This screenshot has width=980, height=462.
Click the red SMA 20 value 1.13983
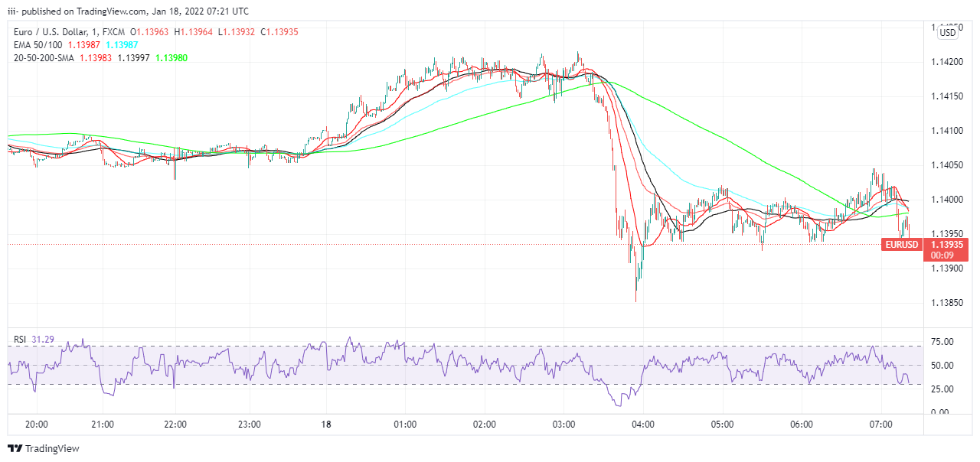click(x=95, y=58)
